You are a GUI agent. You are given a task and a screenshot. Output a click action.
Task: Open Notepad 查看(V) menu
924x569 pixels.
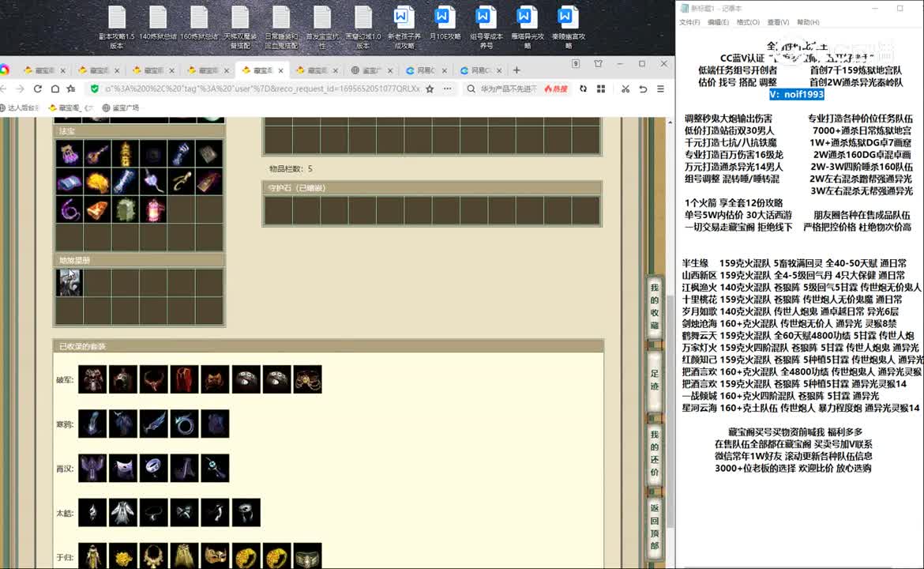pos(778,22)
